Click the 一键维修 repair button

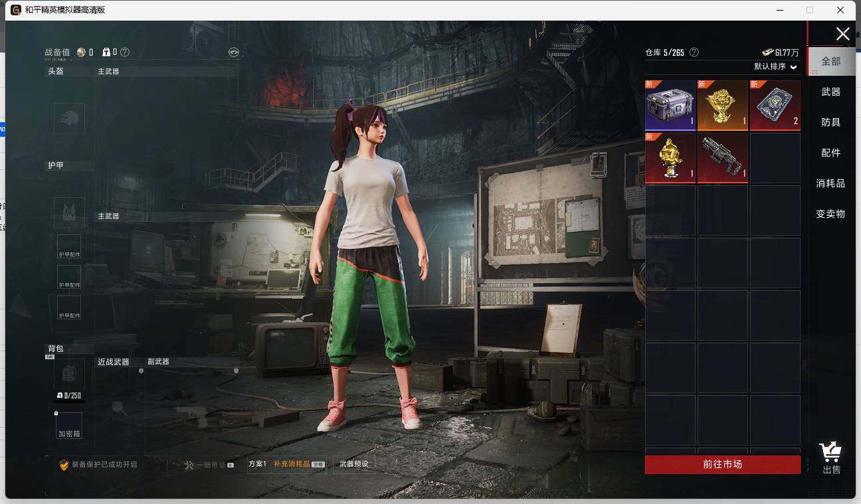[209, 465]
